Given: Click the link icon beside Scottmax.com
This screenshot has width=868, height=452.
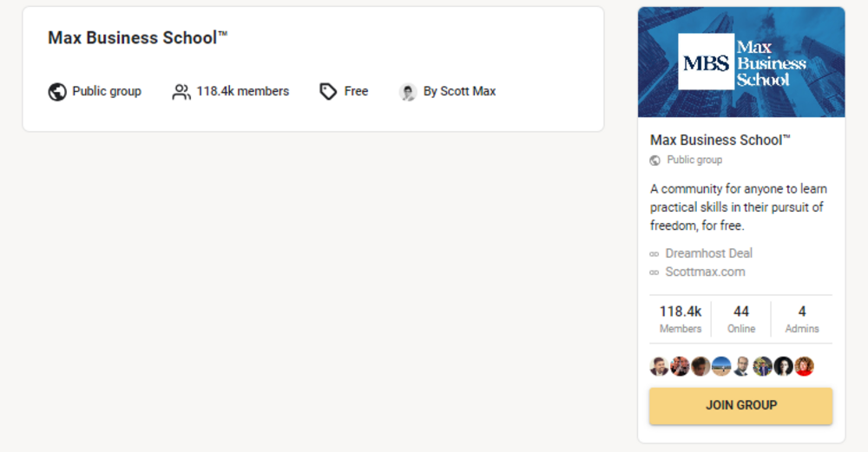Looking at the screenshot, I should point(654,272).
